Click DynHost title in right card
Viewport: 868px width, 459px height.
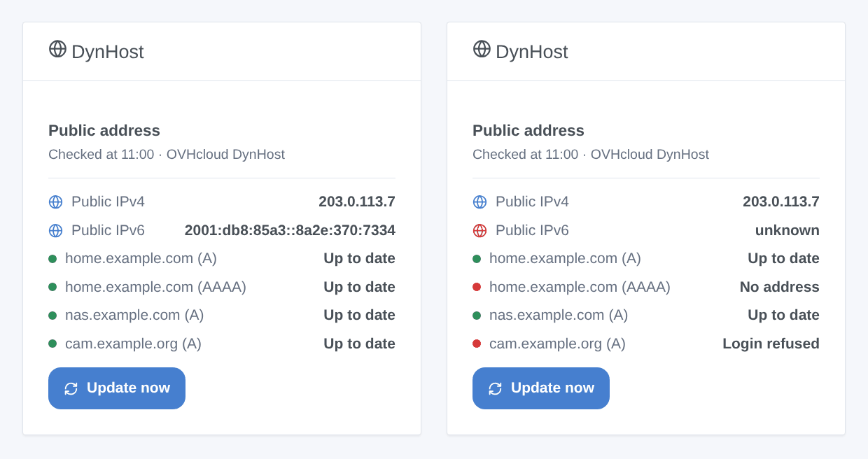coord(532,52)
